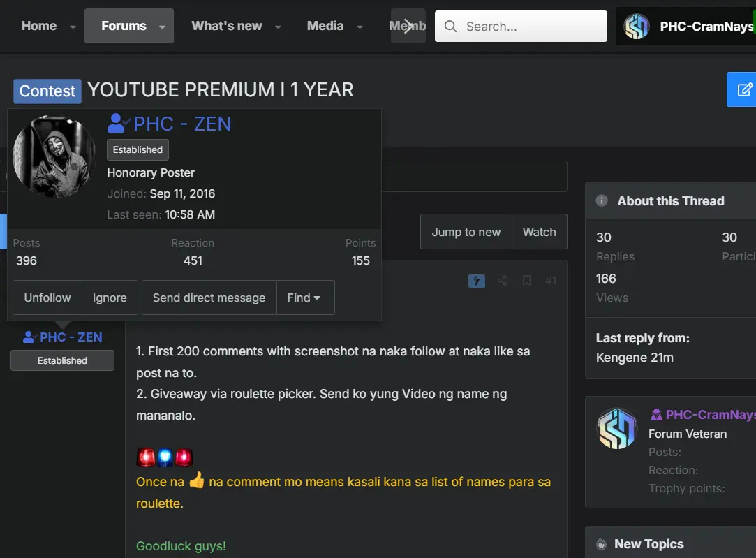Open the PHC-CramNays sidebar avatar

point(617,428)
